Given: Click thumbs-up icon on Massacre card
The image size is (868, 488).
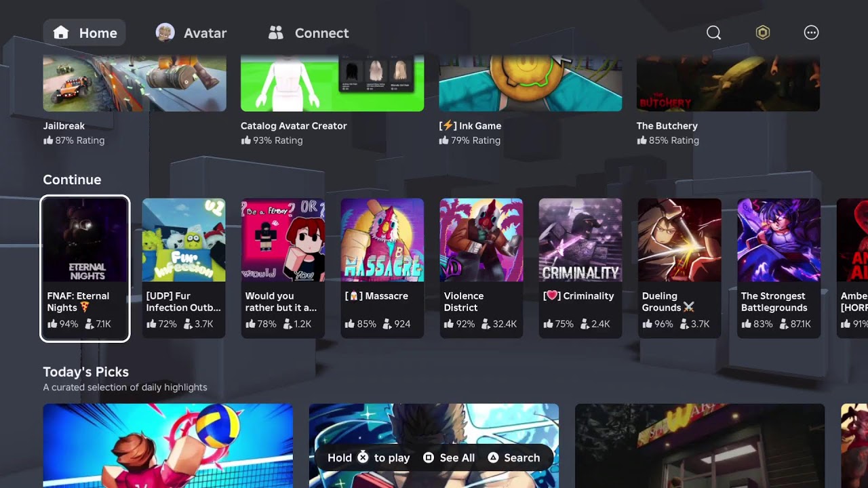Looking at the screenshot, I should click(x=349, y=324).
